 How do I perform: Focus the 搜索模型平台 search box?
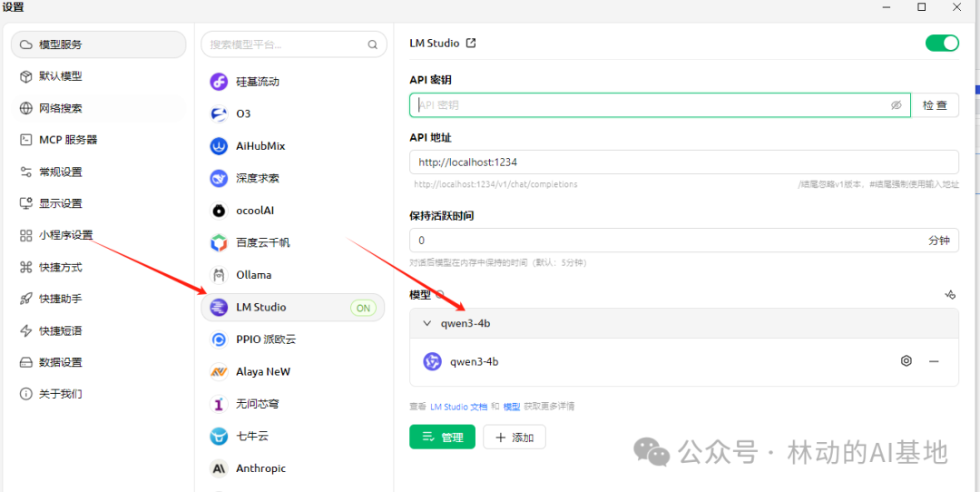point(294,45)
